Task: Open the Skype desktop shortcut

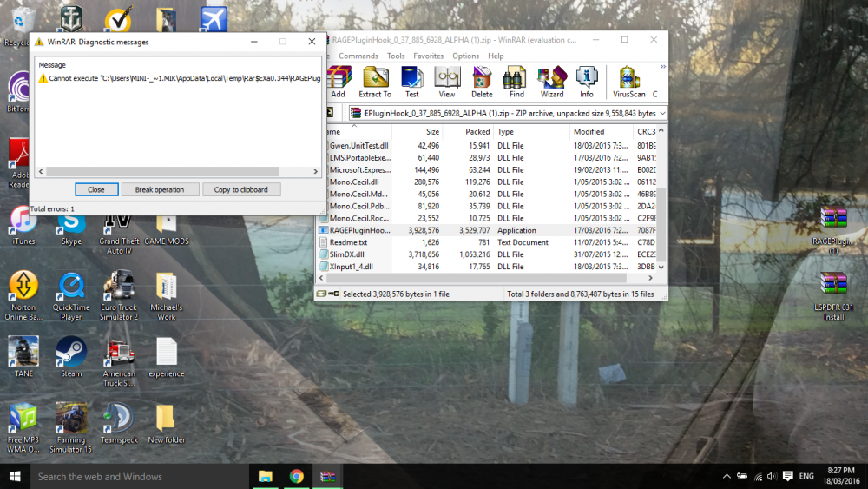Action: coord(71,229)
